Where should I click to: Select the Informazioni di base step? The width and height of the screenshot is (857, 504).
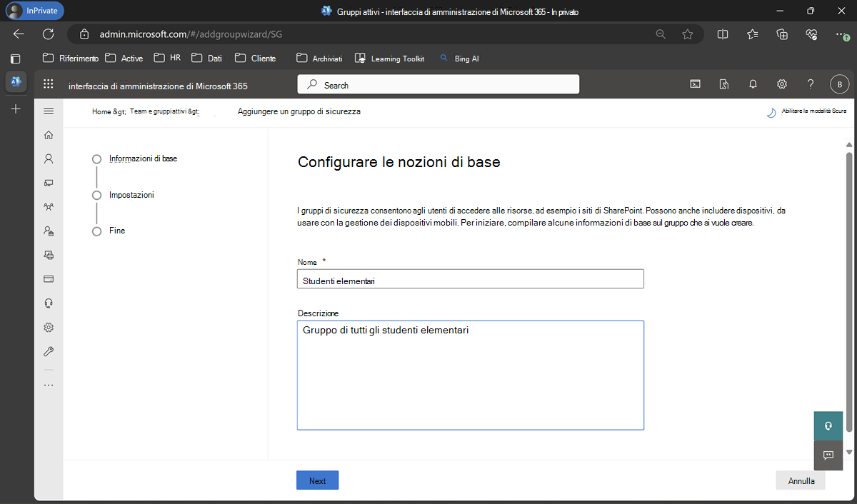pyautogui.click(x=143, y=158)
